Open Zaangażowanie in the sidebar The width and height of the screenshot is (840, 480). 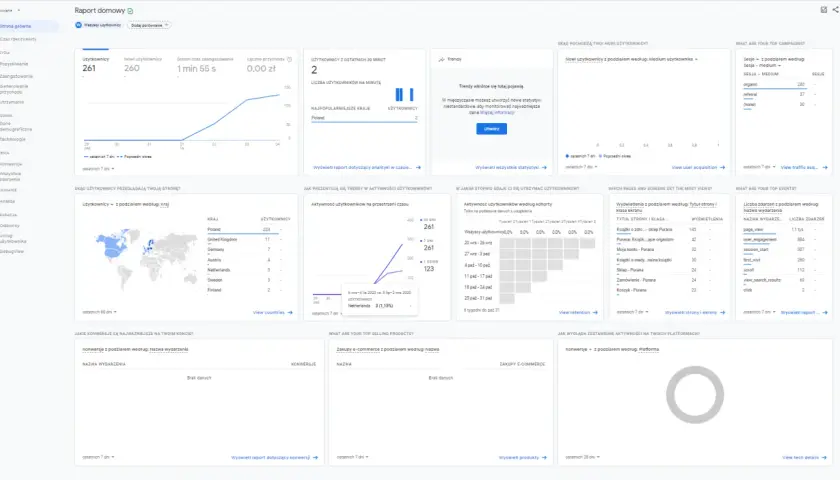tap(17, 76)
